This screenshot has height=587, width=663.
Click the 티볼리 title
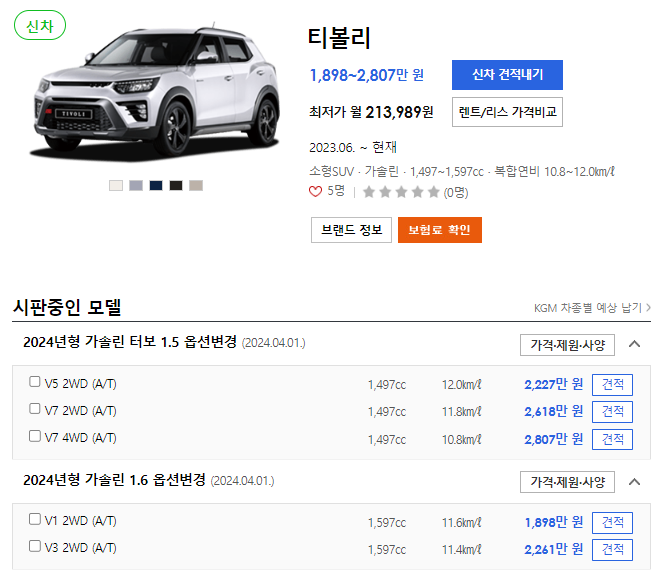point(339,38)
